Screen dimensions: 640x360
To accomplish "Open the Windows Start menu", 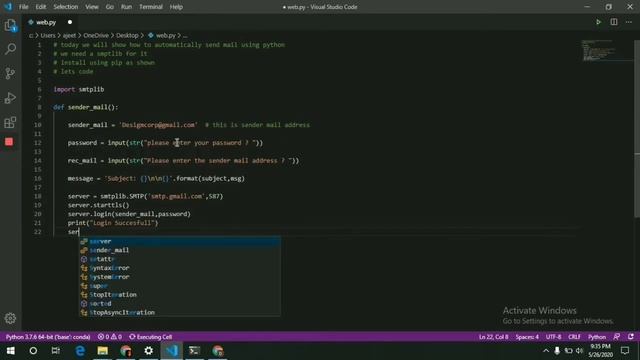I will click(11, 351).
